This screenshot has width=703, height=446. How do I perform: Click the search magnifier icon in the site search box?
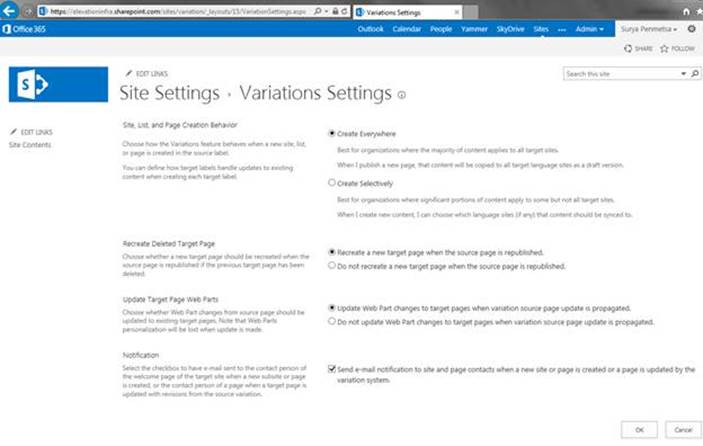coord(694,74)
